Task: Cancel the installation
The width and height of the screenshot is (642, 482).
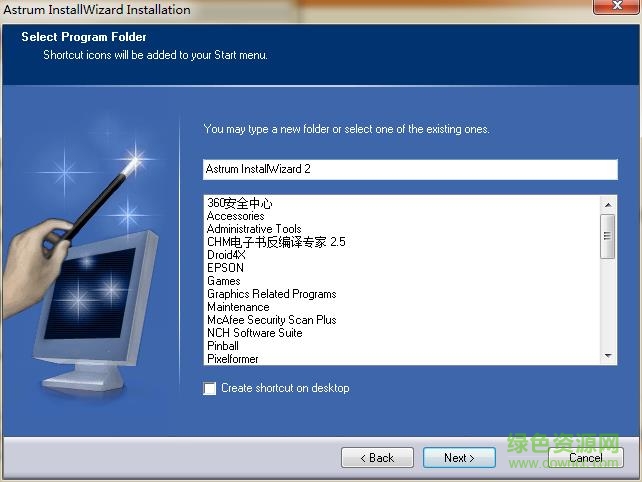Action: point(585,457)
